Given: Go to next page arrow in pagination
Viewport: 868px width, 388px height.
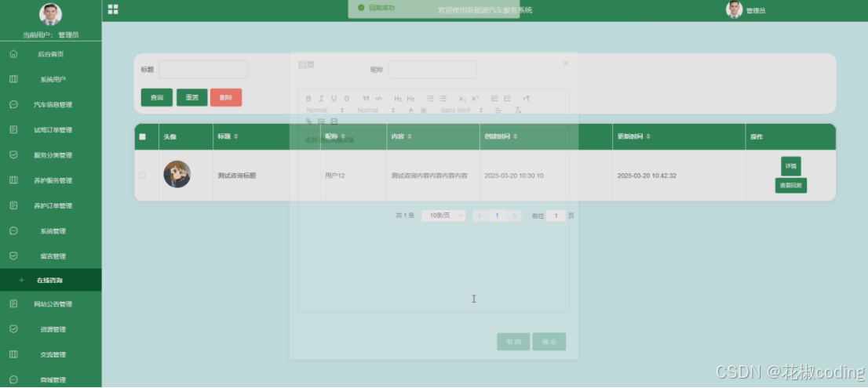Looking at the screenshot, I should pos(514,216).
